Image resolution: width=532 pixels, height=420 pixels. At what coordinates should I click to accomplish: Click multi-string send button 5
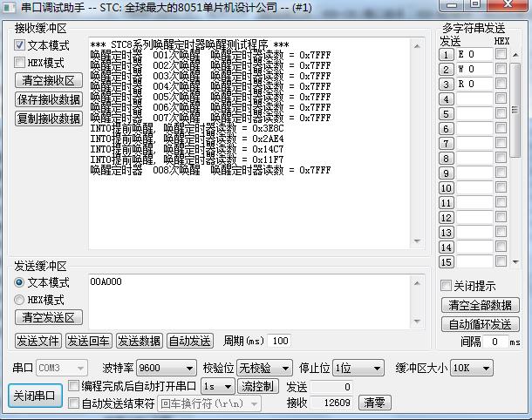pos(446,114)
